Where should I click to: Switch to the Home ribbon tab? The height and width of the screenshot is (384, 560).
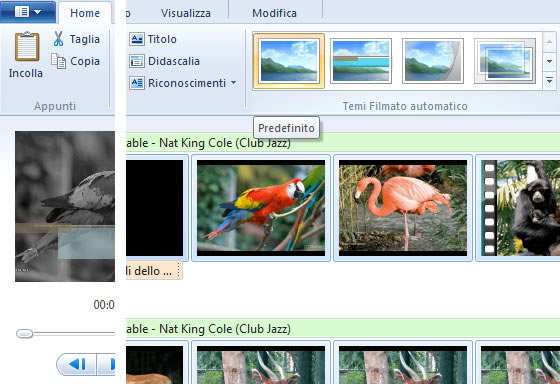tap(85, 13)
